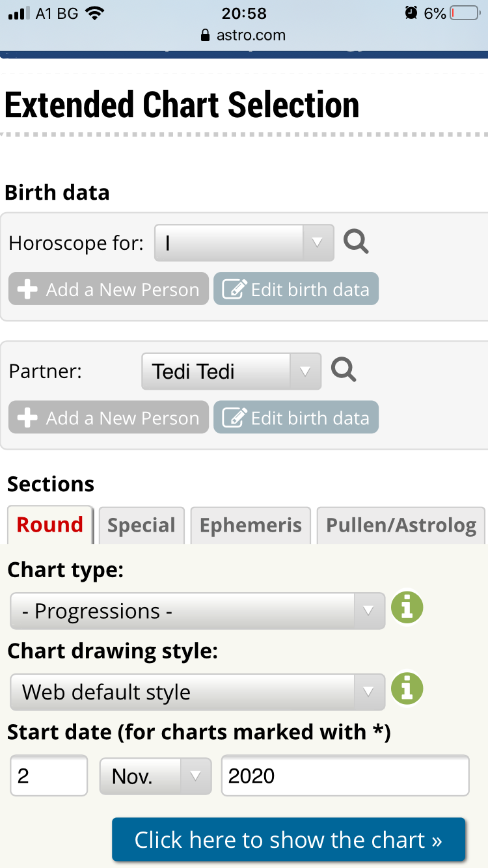Click search icon beside Horoscope for
488x868 pixels.
(x=356, y=242)
